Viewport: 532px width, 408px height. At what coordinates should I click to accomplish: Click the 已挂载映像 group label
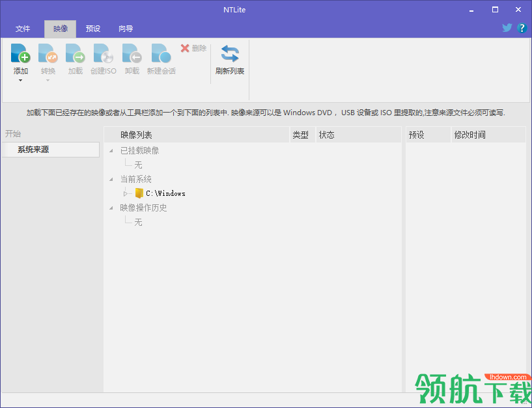(x=139, y=150)
